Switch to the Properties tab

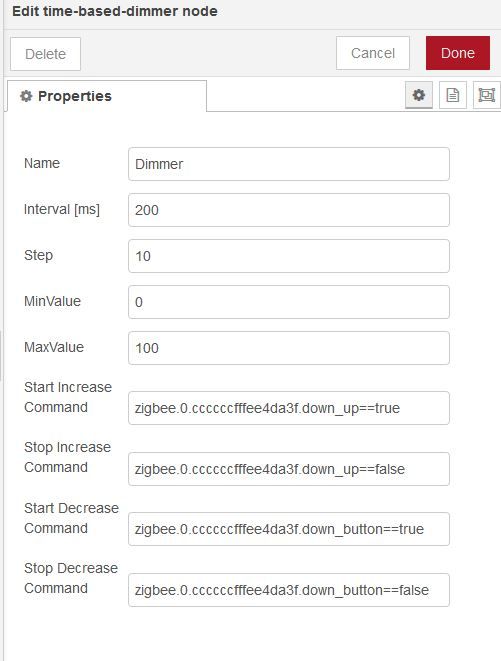107,96
